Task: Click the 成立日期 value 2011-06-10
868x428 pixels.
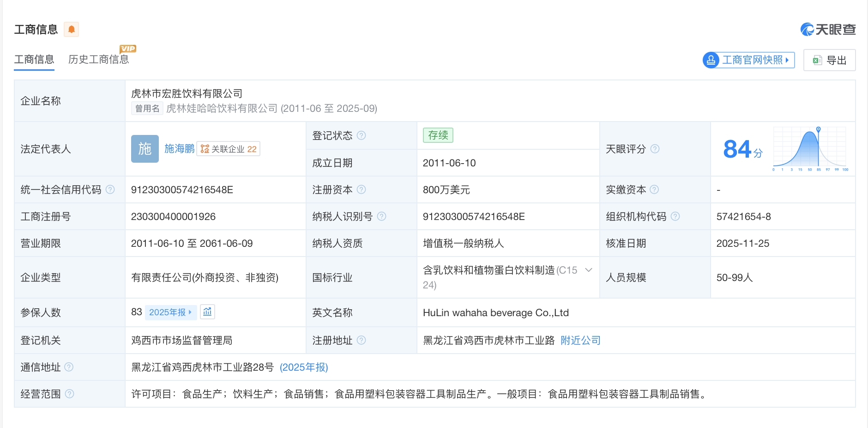Action: 449,163
